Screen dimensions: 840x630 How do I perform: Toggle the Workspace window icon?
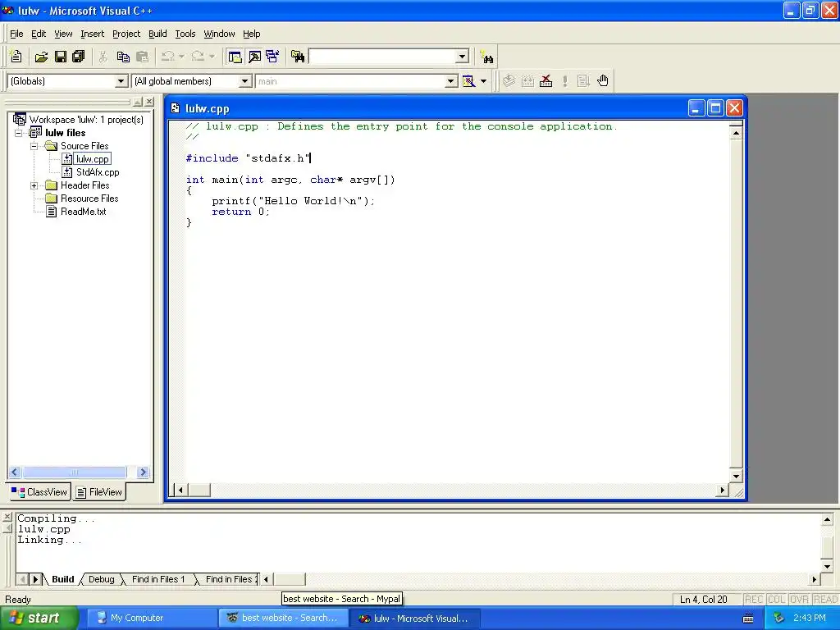[235, 57]
